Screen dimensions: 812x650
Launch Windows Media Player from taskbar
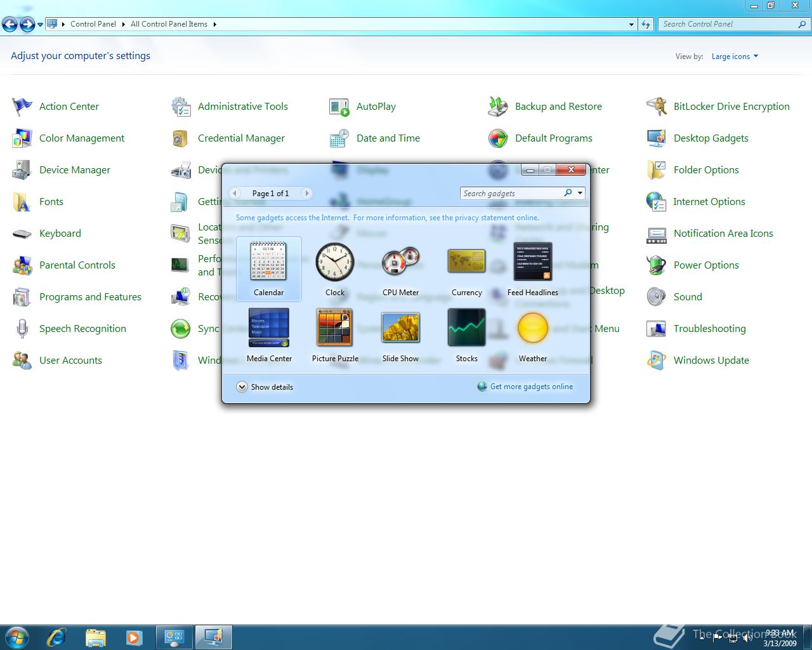(134, 637)
